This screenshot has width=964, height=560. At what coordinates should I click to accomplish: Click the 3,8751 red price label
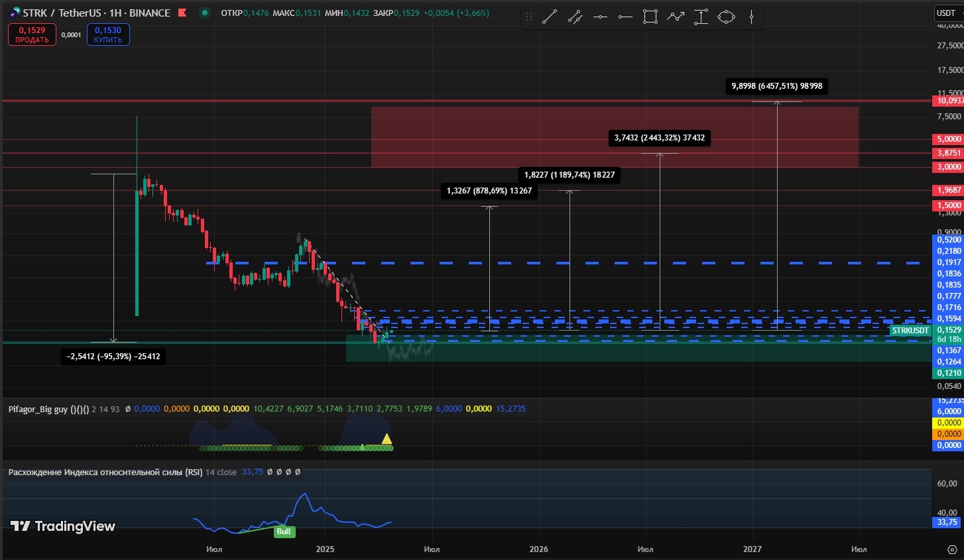click(x=949, y=153)
